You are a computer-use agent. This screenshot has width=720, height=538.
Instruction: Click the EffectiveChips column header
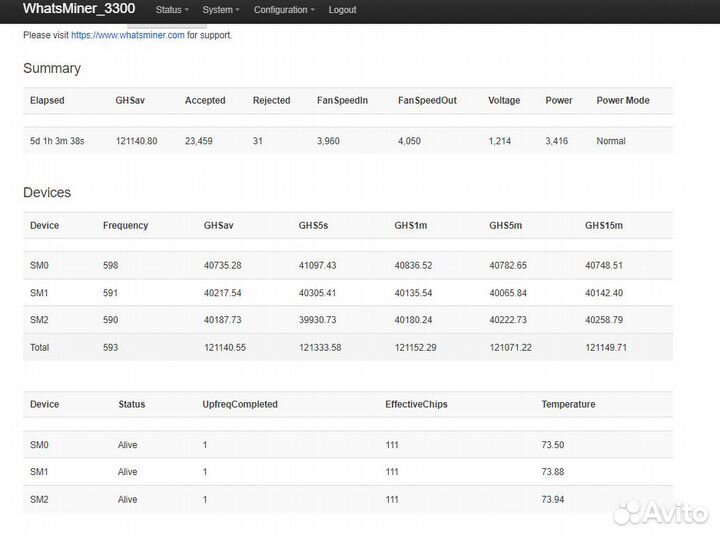point(416,404)
